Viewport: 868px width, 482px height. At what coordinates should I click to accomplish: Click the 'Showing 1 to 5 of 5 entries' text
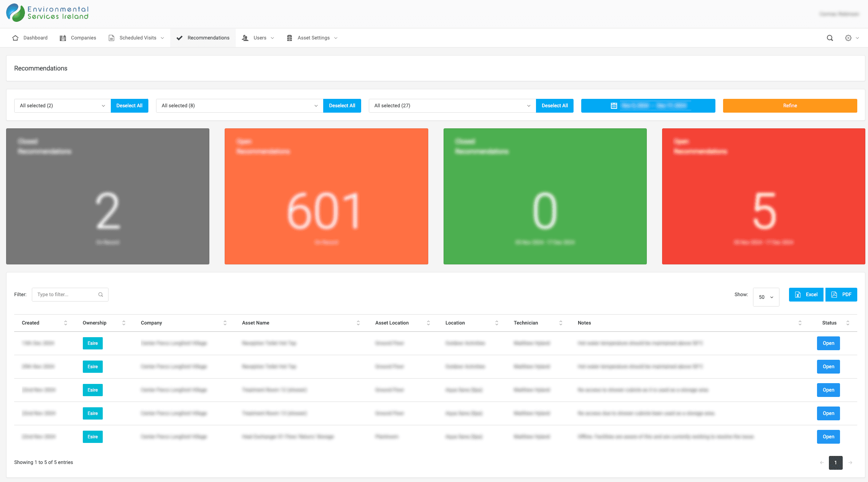tap(44, 462)
